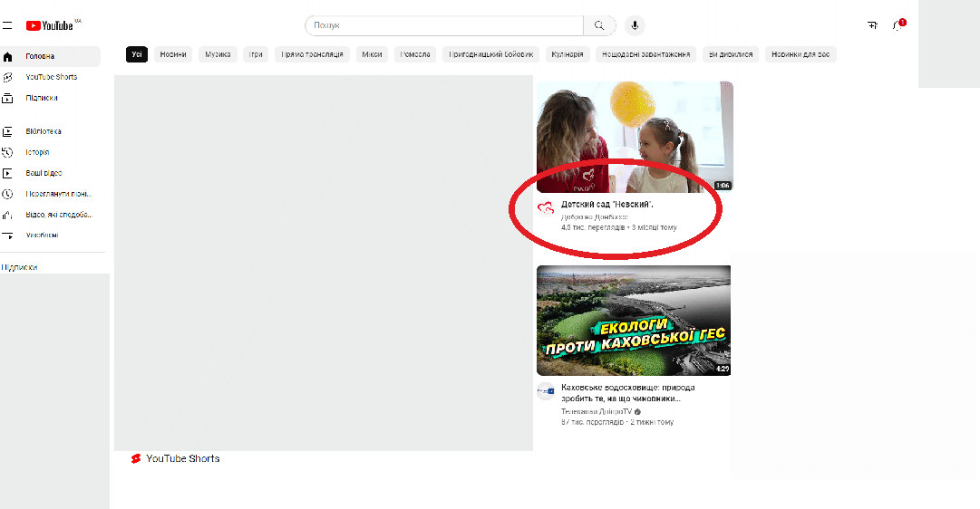Select the Мікси filter chip

pos(372,54)
